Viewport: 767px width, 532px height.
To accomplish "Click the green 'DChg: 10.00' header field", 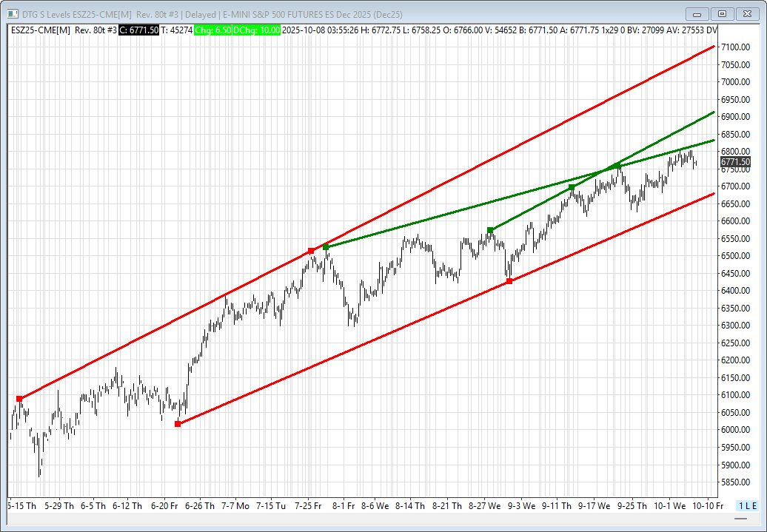I will pos(258,30).
